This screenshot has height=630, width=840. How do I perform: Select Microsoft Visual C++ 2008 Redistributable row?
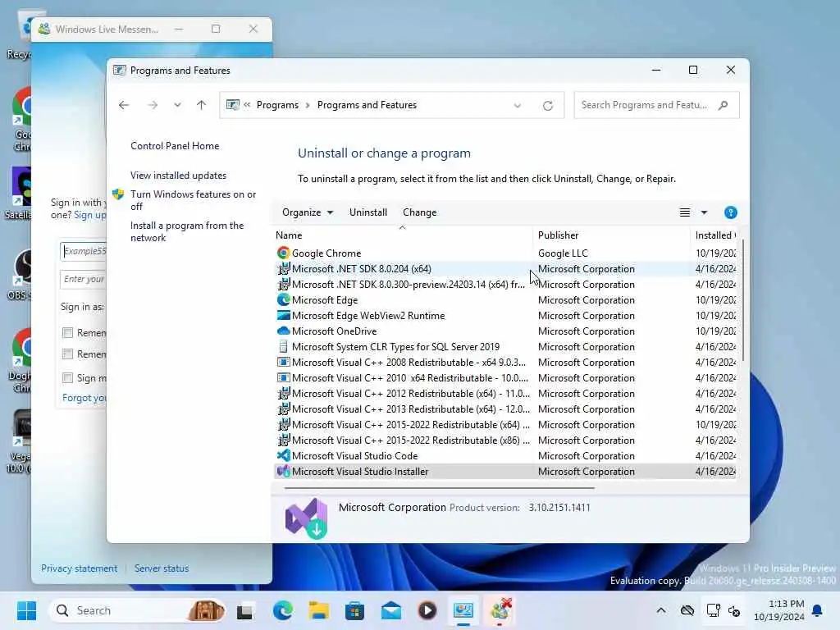click(x=505, y=362)
